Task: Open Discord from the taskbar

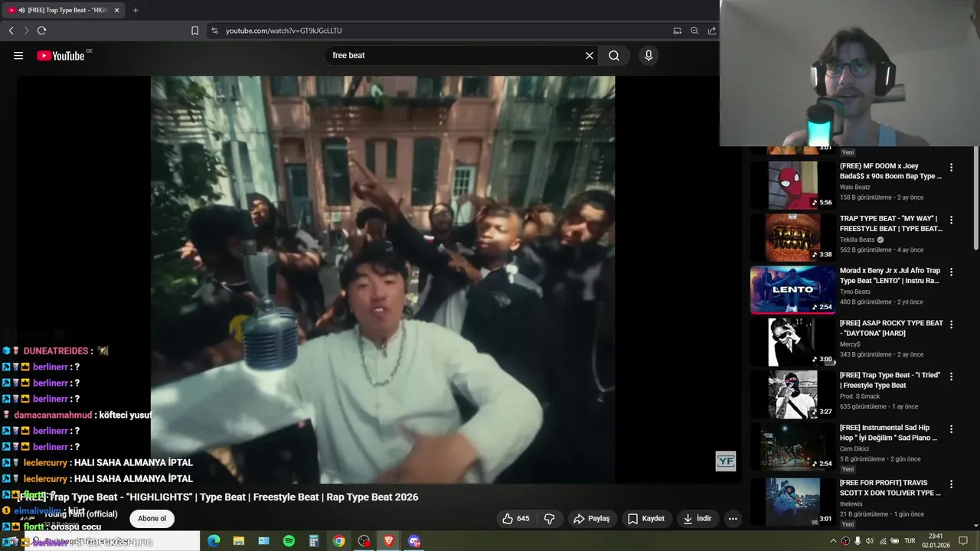Action: [414, 541]
